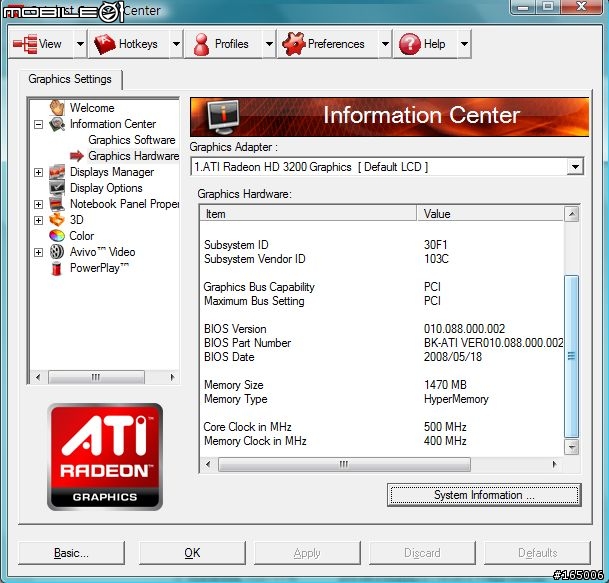The height and width of the screenshot is (583, 609).
Task: Click the Help question mark icon
Action: click(410, 44)
